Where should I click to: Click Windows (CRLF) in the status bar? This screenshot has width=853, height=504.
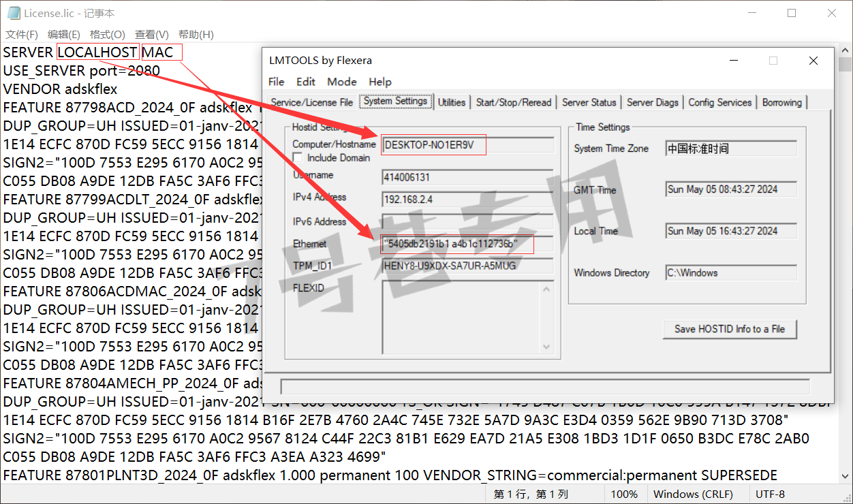(693, 494)
